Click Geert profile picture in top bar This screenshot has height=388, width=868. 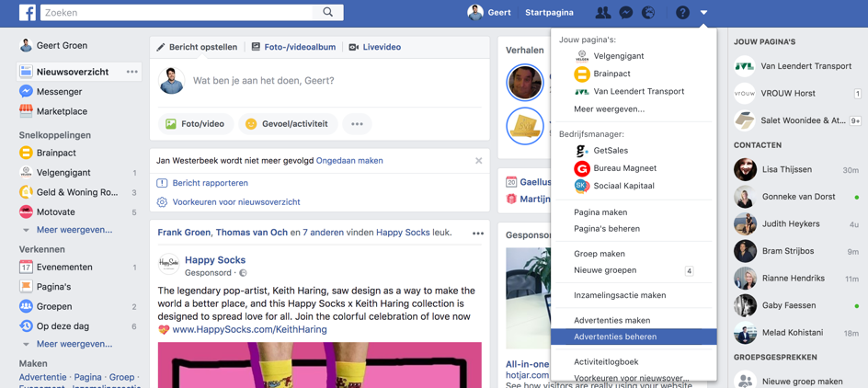tap(475, 12)
